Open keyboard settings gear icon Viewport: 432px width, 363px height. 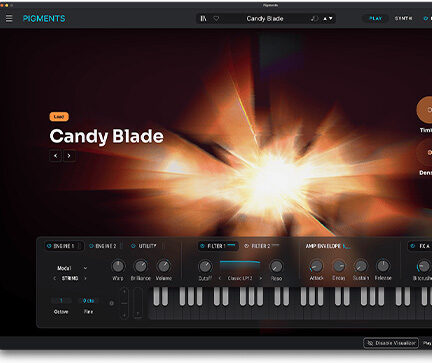coord(112,303)
